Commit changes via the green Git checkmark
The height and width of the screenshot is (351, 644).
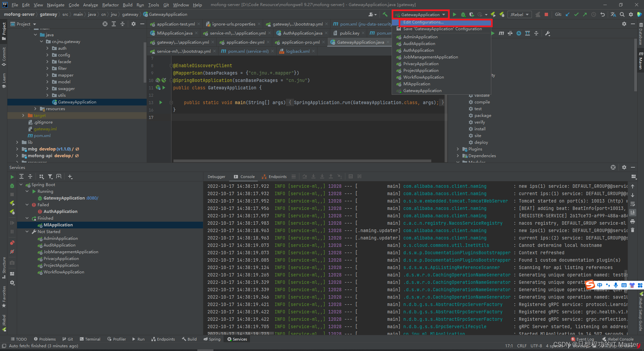(x=576, y=14)
